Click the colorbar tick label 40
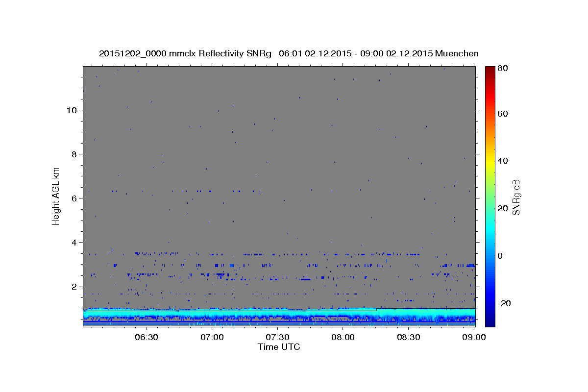The image size is (588, 392). point(504,161)
